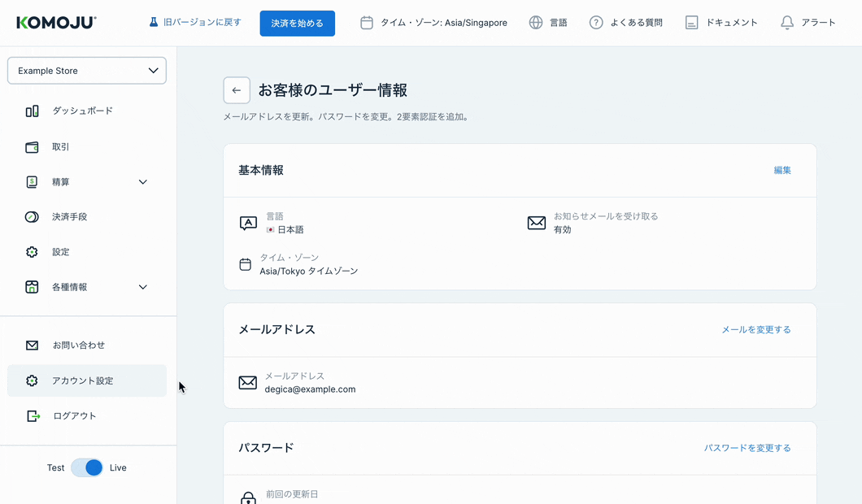Open FAQ via question mark icon
The image size is (862, 504).
point(596,23)
